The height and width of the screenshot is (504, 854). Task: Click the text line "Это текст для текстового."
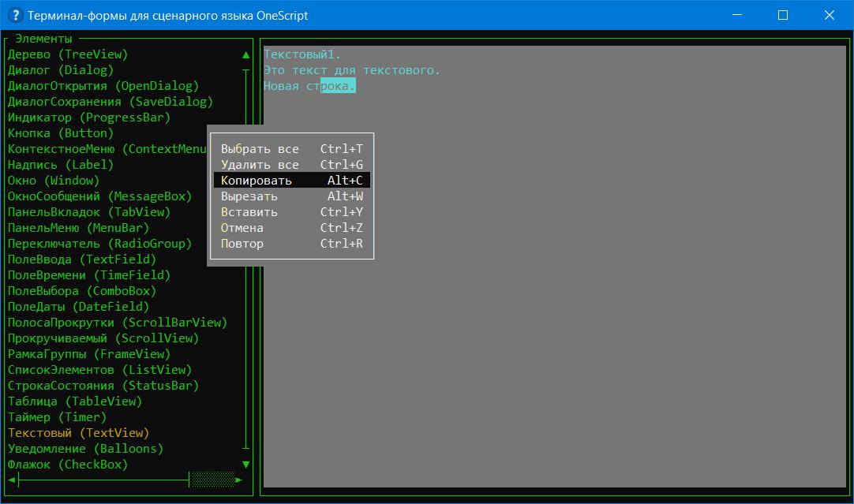[x=352, y=70]
